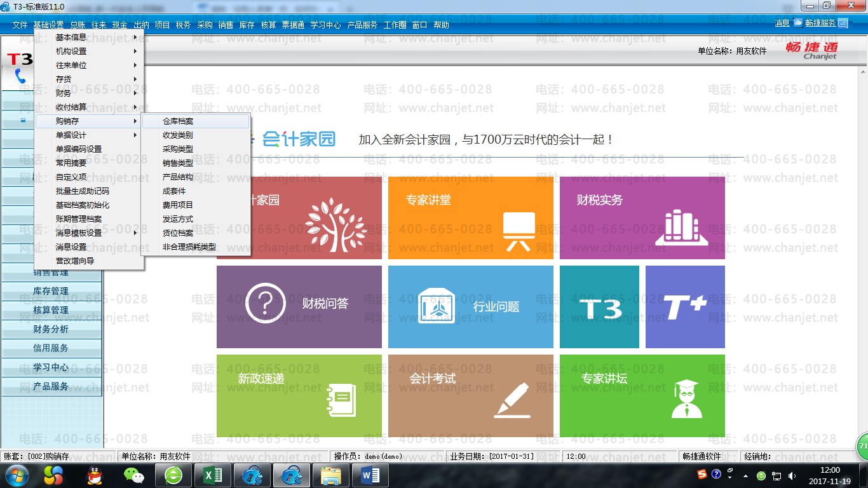Click the volume speaker tray icon
The width and height of the screenshot is (868, 488).
click(x=792, y=476)
